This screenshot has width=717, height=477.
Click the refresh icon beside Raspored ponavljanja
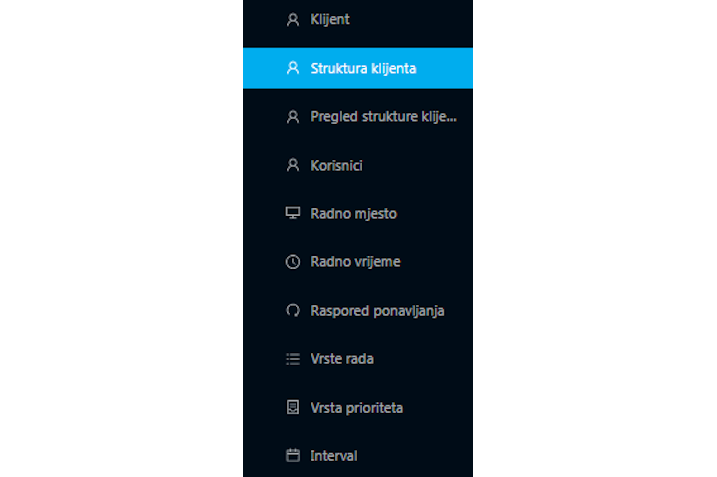[x=293, y=311]
